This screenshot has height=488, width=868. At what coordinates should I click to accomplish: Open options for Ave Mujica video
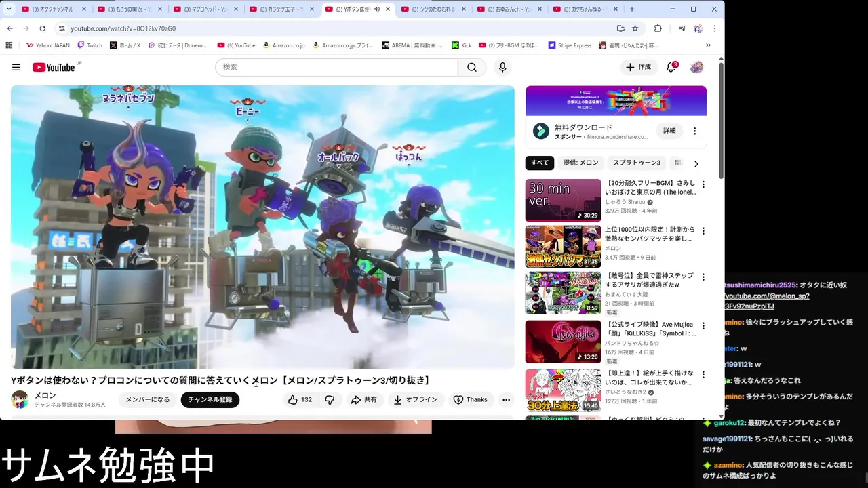tap(703, 326)
